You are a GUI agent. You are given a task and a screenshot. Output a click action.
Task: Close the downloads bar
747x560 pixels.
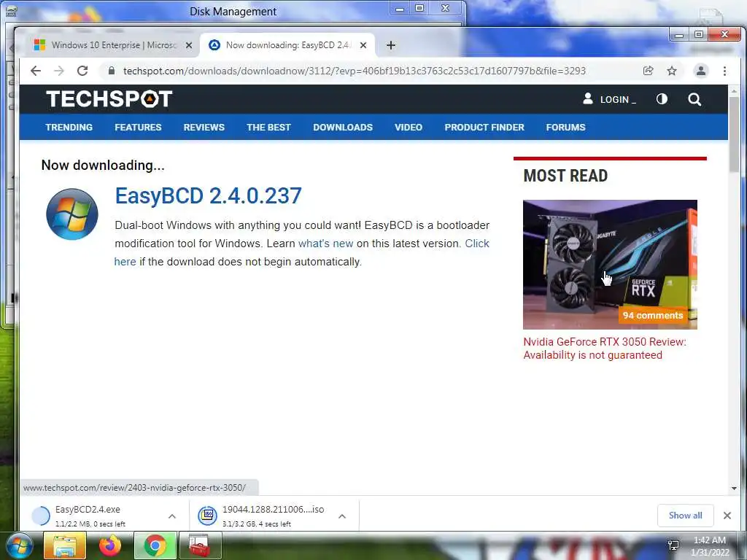pos(727,516)
